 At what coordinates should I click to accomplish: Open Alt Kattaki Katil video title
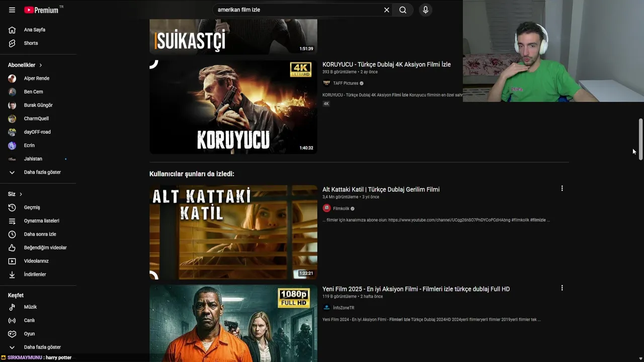381,190
